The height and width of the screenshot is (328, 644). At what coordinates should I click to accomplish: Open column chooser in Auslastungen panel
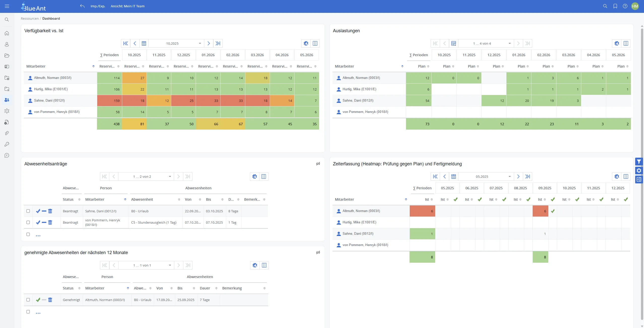[x=626, y=43]
